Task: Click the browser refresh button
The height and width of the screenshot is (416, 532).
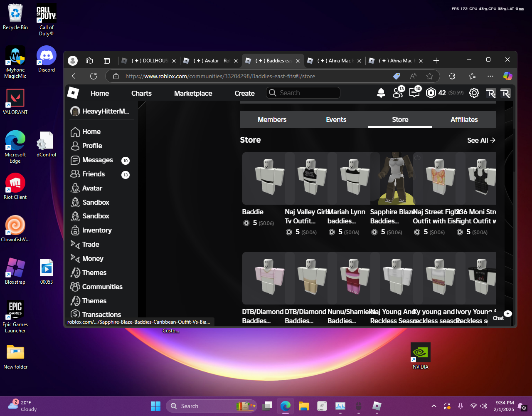Action: click(94, 76)
